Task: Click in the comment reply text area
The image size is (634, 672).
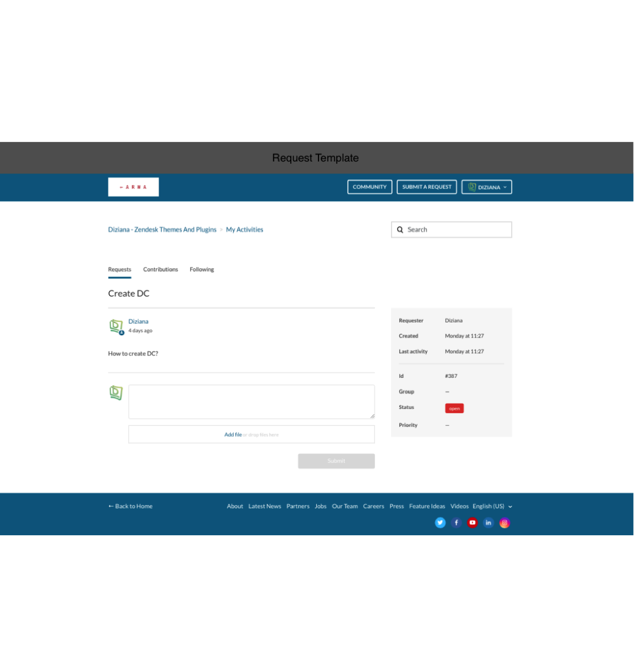Action: pyautogui.click(x=251, y=401)
